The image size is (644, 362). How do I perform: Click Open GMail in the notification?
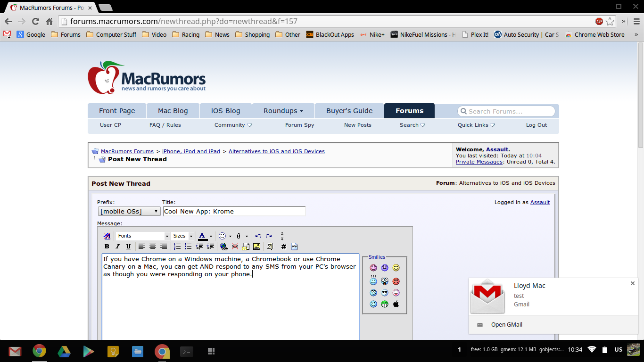click(507, 324)
